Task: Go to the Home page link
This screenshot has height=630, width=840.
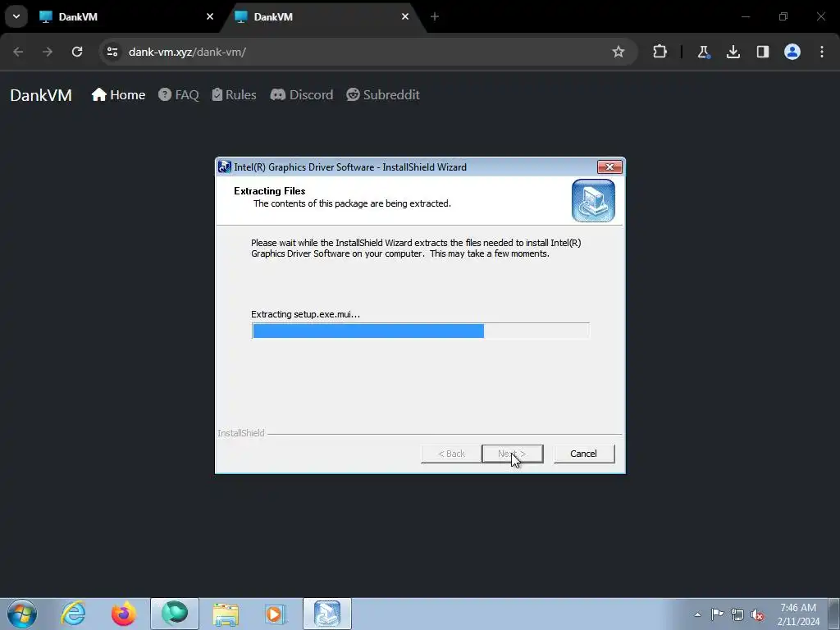Action: (118, 95)
